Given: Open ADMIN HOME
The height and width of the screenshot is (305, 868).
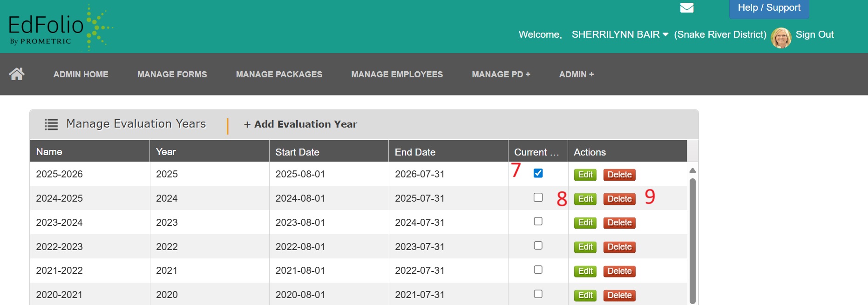Looking at the screenshot, I should tap(81, 75).
